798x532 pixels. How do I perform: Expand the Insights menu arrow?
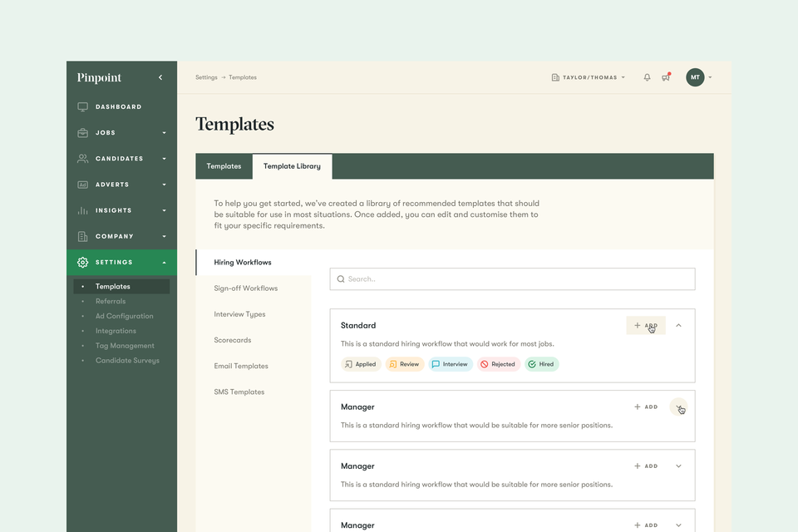click(164, 210)
